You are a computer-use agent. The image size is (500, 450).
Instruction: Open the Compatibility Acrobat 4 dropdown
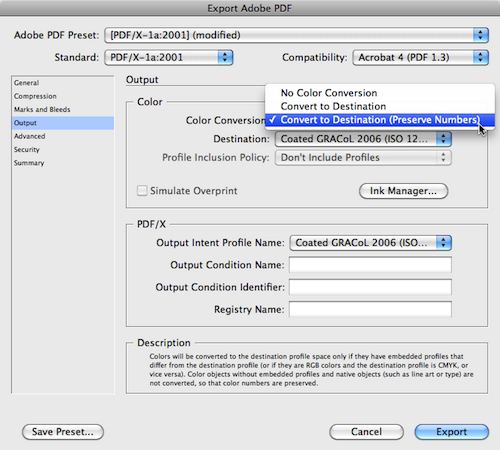[420, 57]
